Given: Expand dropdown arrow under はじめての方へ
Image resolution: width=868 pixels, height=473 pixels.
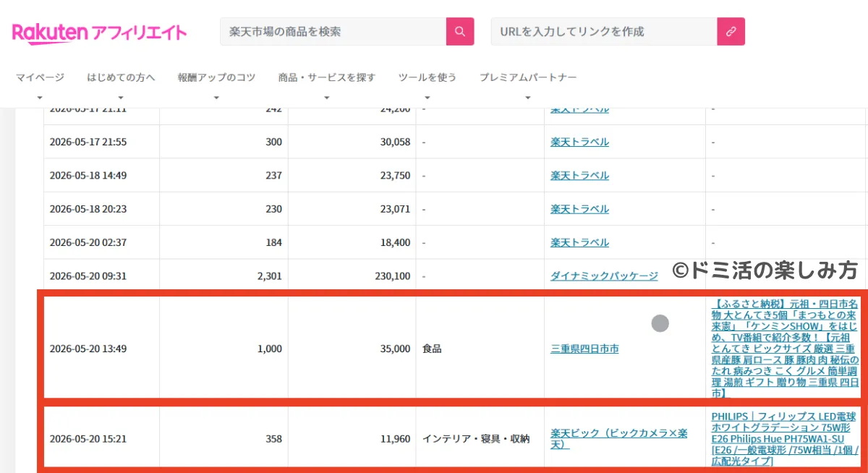Looking at the screenshot, I should point(121,98).
